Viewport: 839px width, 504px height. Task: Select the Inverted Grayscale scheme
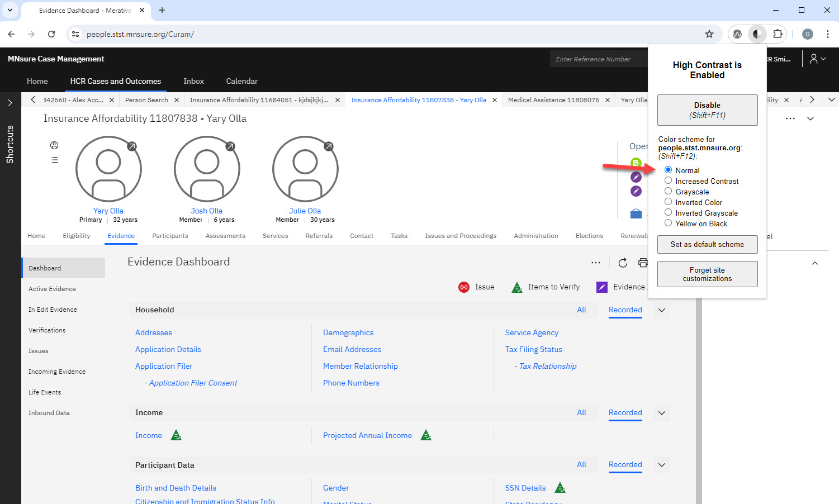[668, 212]
